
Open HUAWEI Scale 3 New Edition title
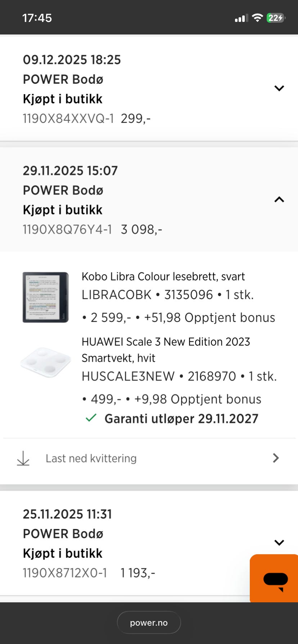click(x=166, y=350)
